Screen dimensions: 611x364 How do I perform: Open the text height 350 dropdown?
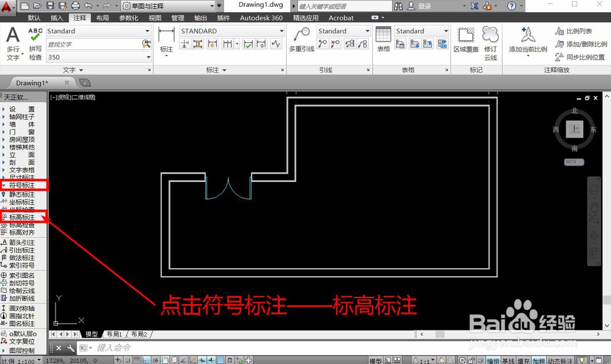[x=148, y=56]
